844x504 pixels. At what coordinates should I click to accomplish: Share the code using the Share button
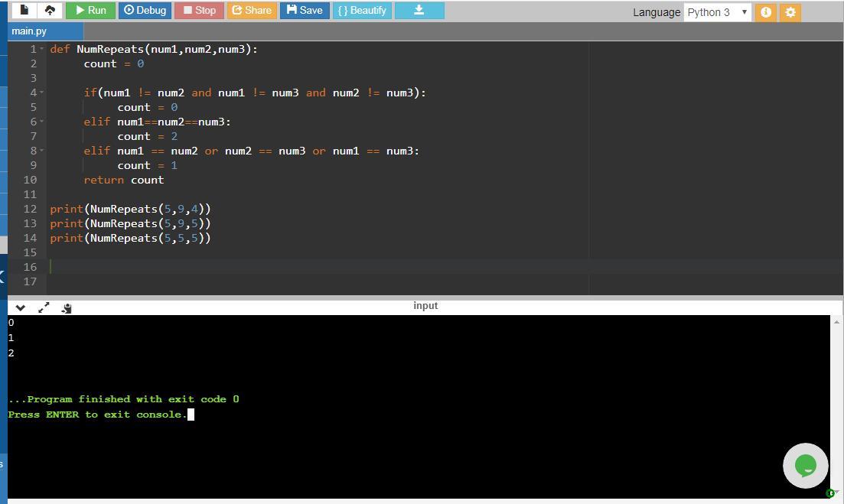[251, 10]
